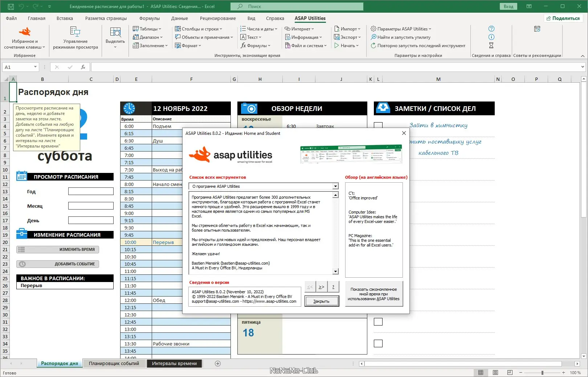Open the 'Файл' menu tab
Screen dimensions: 588x377
(x=11, y=18)
